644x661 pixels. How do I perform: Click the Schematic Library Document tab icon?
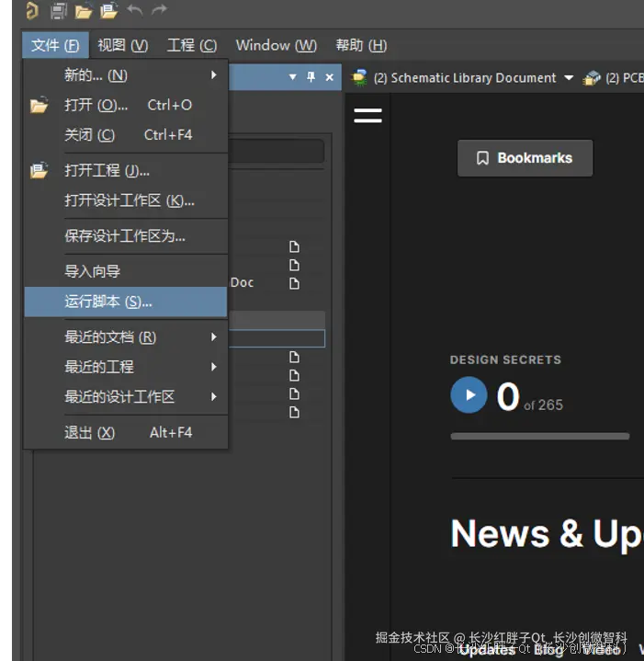pyautogui.click(x=359, y=77)
